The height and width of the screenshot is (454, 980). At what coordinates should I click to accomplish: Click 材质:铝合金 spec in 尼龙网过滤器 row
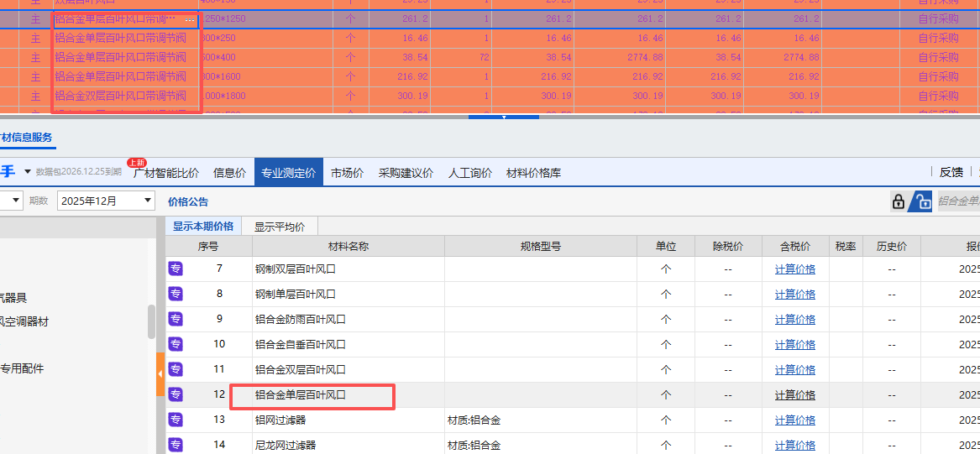click(x=474, y=446)
